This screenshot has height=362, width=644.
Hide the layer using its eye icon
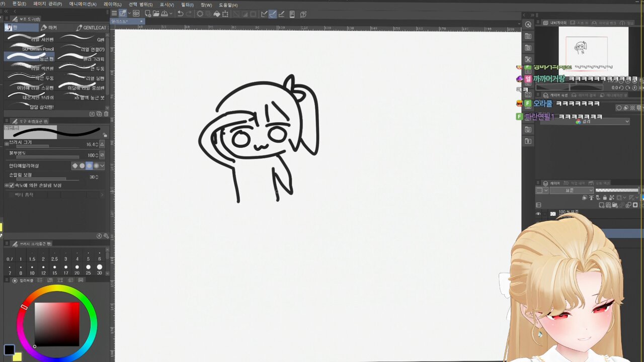[538, 214]
